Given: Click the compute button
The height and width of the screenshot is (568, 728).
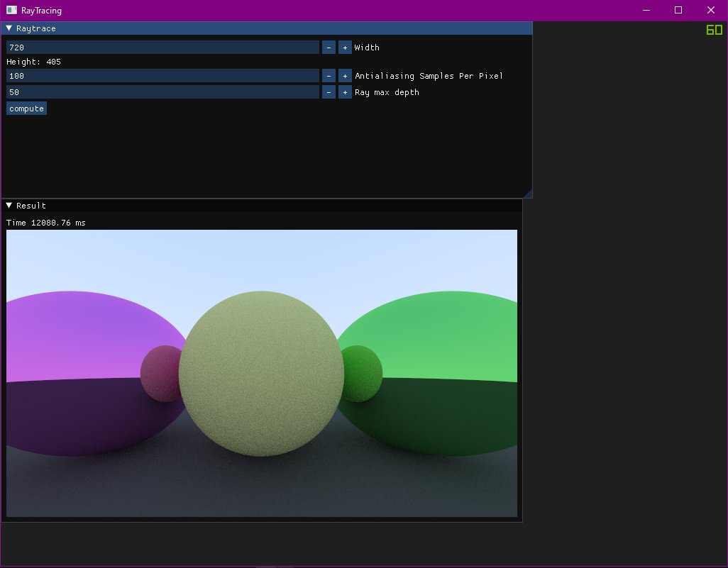Looking at the screenshot, I should (x=26, y=108).
